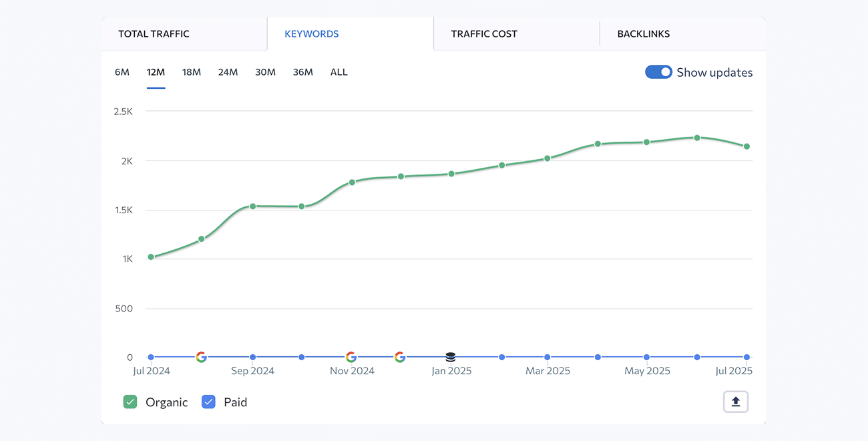Click the Google update icon near Aug 2024
868x441 pixels.
coord(201,357)
